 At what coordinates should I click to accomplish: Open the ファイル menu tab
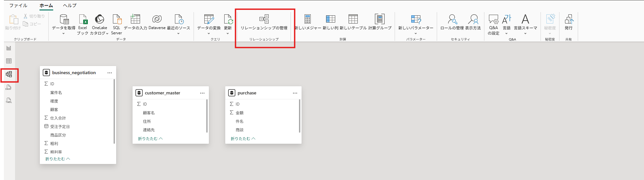click(18, 6)
